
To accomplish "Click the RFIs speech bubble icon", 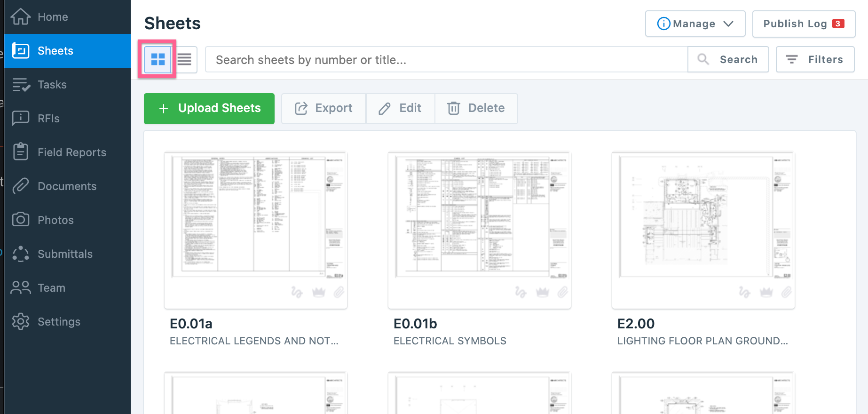I will [x=21, y=119].
